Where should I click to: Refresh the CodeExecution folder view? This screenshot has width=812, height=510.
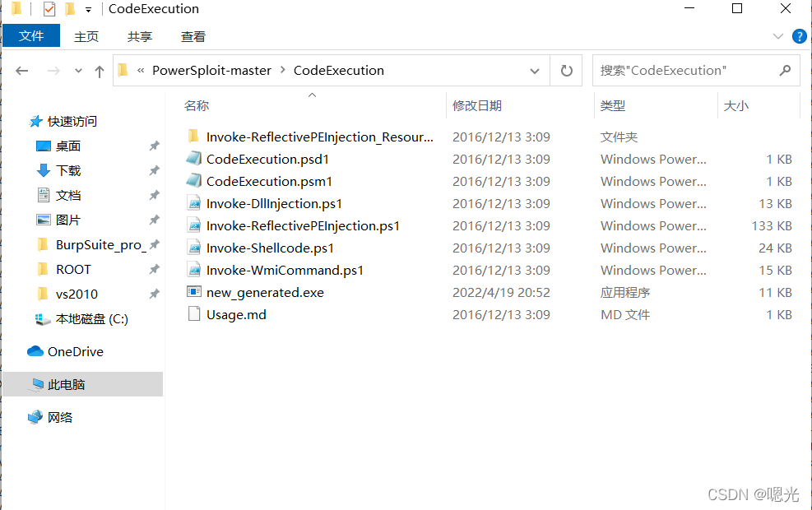click(x=566, y=71)
